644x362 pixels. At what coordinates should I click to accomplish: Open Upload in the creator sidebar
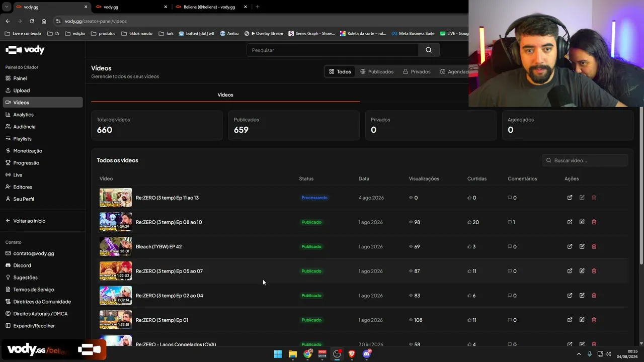(43, 90)
